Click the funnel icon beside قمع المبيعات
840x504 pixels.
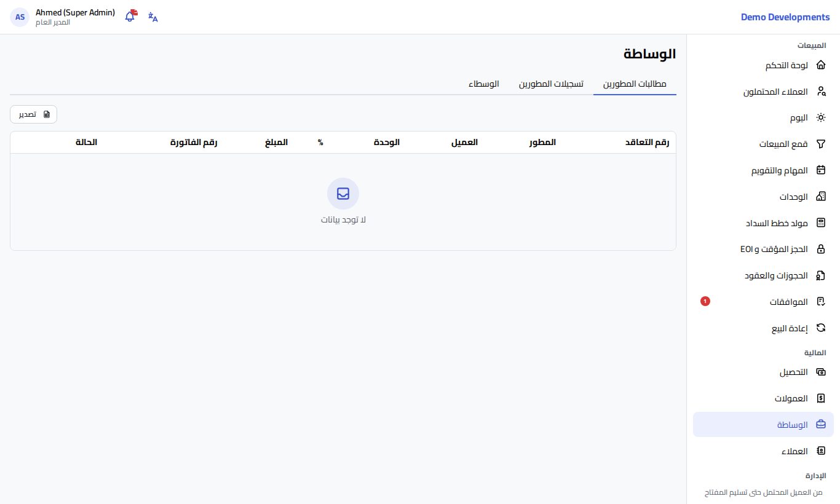[x=820, y=144]
